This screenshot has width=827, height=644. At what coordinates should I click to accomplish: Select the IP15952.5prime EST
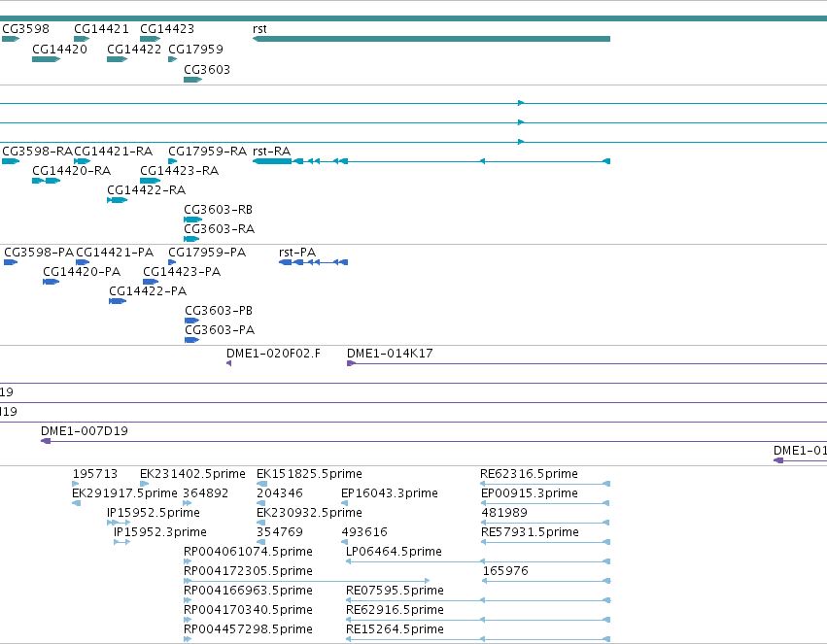pyautogui.click(x=154, y=514)
